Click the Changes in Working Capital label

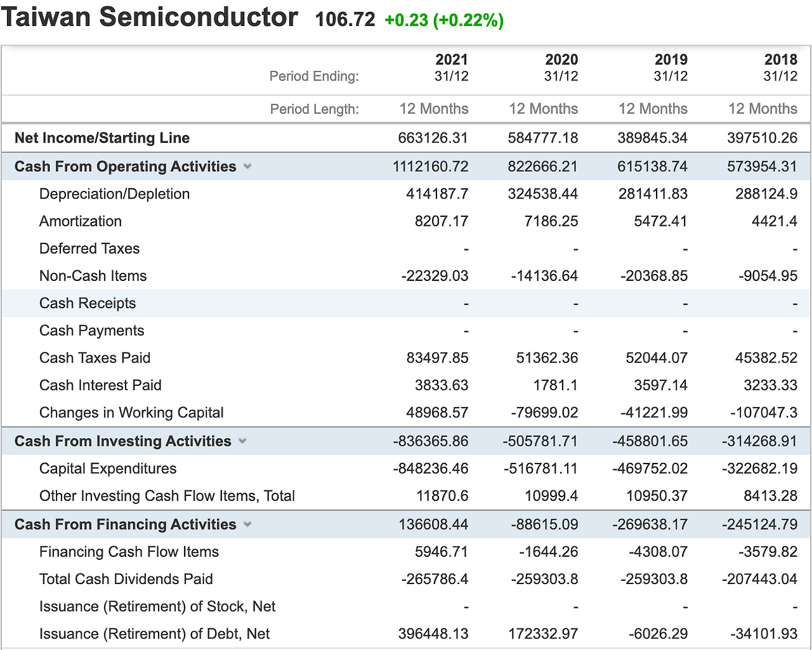[131, 413]
